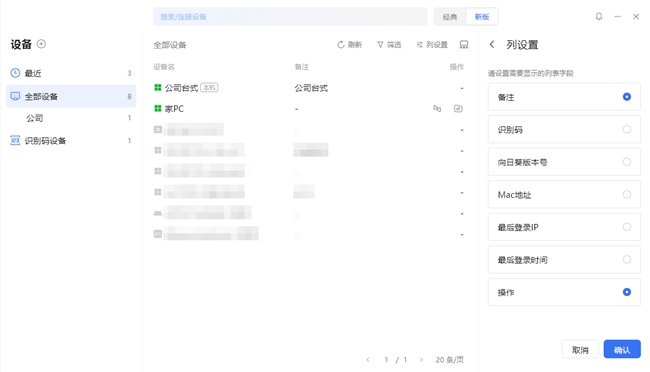Open 最近 recent devices list
Screen dimensions: 650x372
[71, 73]
